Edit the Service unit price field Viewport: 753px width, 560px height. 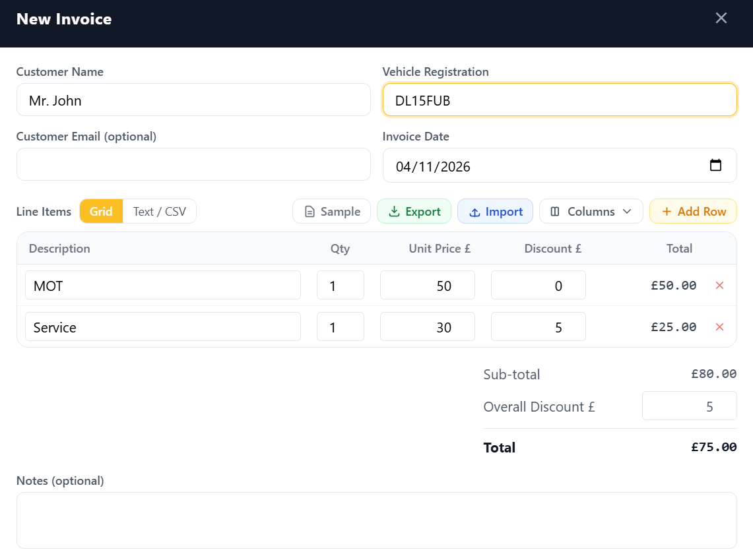427,327
